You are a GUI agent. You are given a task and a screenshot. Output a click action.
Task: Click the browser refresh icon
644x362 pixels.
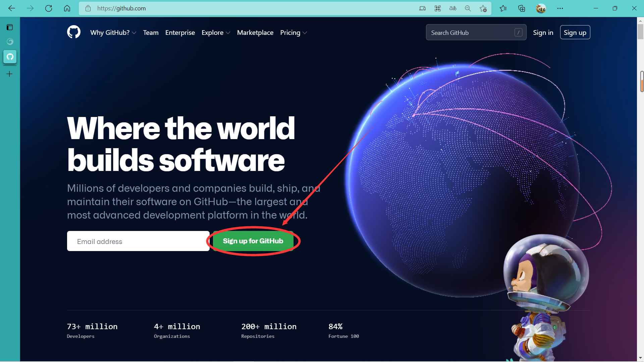(49, 8)
